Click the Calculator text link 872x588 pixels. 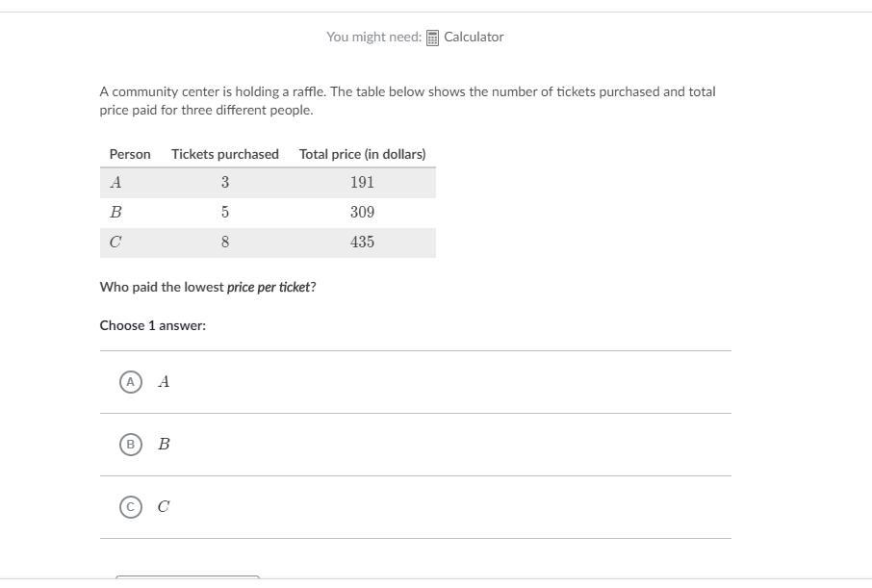click(x=474, y=37)
